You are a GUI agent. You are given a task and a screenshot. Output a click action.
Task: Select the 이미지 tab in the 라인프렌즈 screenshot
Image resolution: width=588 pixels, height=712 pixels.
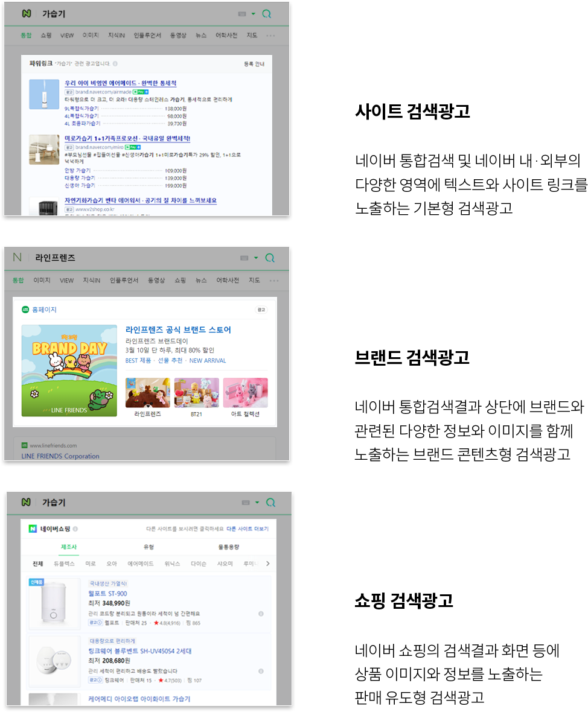pos(42,280)
